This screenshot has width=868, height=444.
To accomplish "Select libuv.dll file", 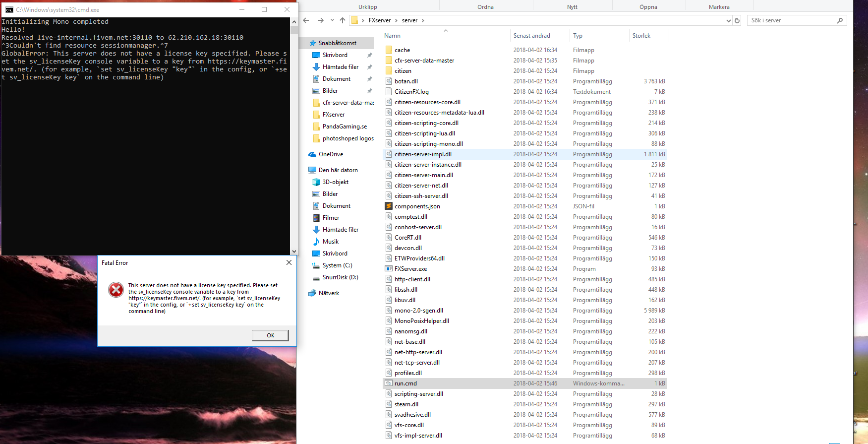I will click(x=525, y=300).
